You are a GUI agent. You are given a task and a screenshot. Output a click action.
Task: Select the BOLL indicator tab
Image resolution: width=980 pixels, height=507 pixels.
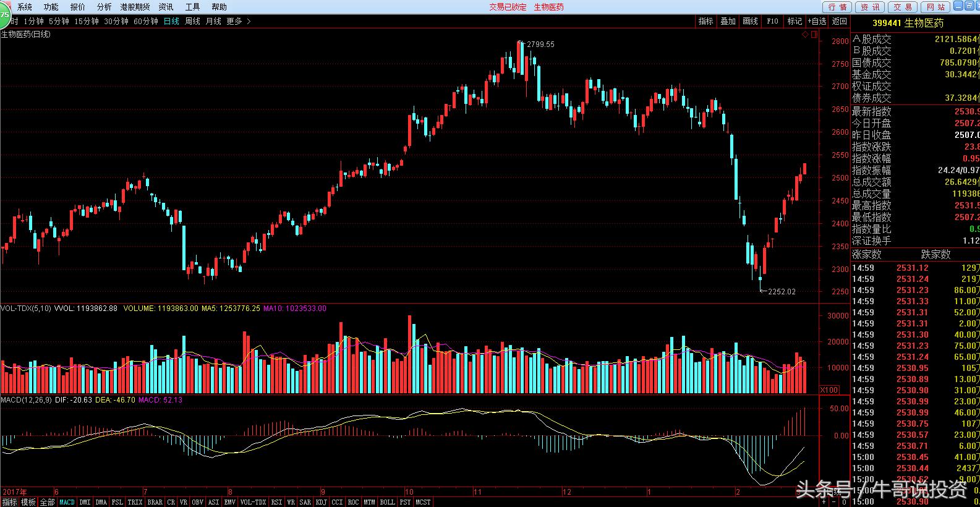[x=387, y=502]
